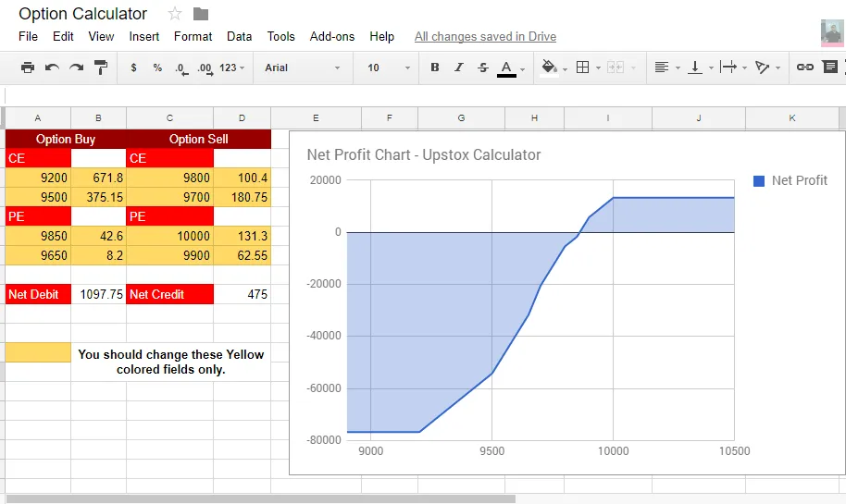Viewport: 846px width, 504px height.
Task: Click the Option Calculator document title
Action: pos(83,14)
